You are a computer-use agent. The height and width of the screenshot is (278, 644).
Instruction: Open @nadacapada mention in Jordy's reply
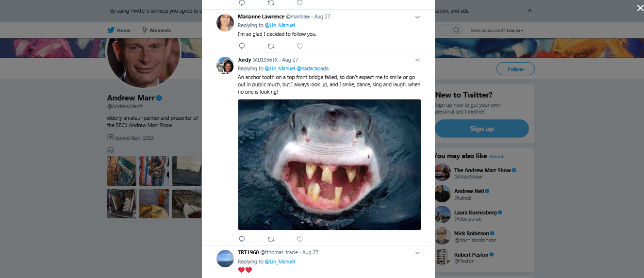(313, 68)
